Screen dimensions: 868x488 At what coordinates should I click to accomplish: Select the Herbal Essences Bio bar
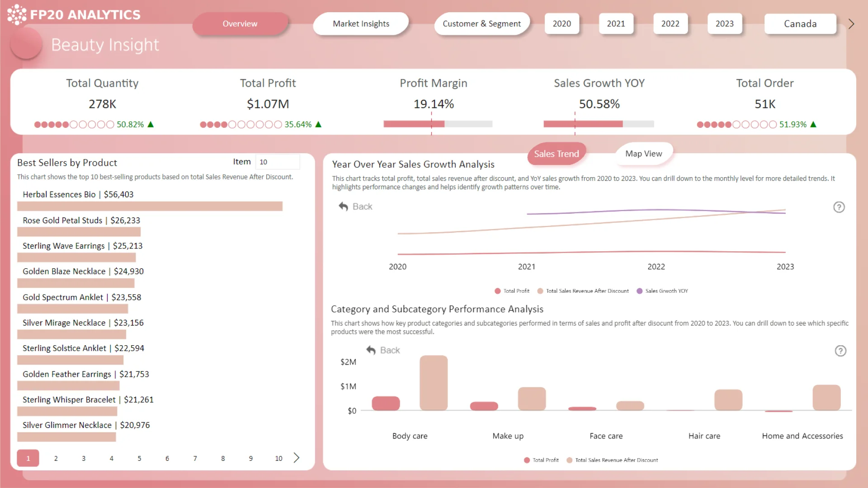150,206
